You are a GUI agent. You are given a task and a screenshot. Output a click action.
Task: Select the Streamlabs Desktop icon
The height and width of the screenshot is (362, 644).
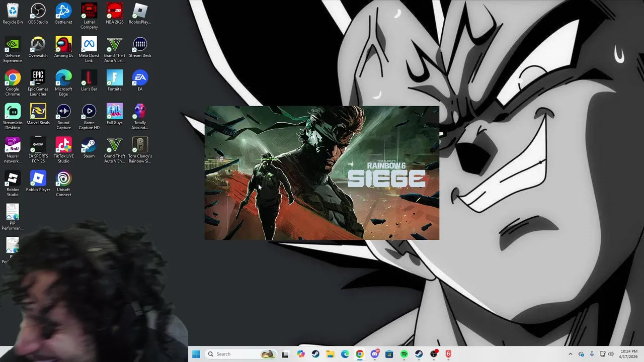click(x=13, y=117)
